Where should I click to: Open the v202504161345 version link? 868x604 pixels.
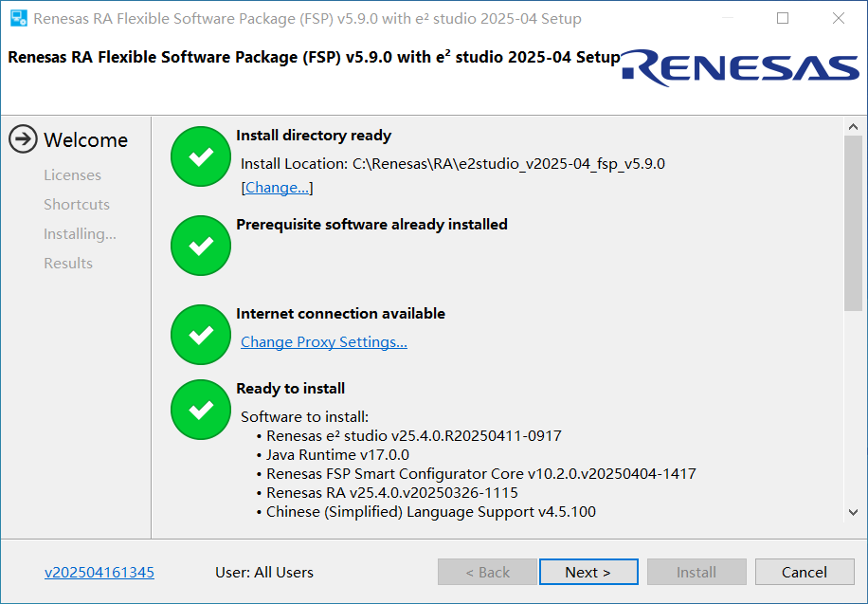(99, 573)
